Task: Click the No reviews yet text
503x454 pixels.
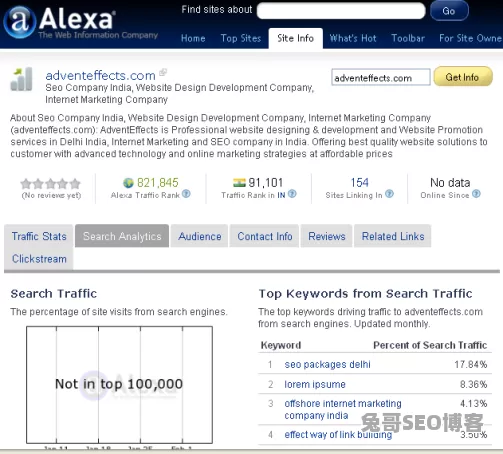Action: pyautogui.click(x=51, y=195)
